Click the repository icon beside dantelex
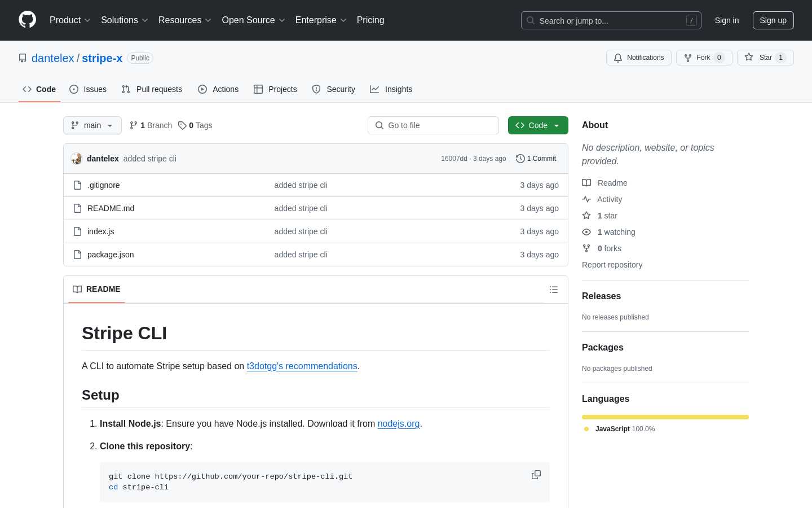Image resolution: width=812 pixels, height=508 pixels. 23,58
